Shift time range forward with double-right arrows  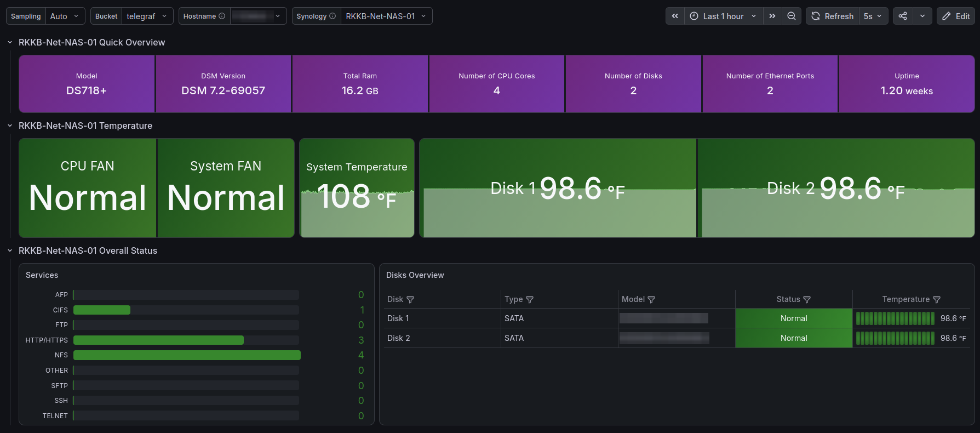click(772, 16)
